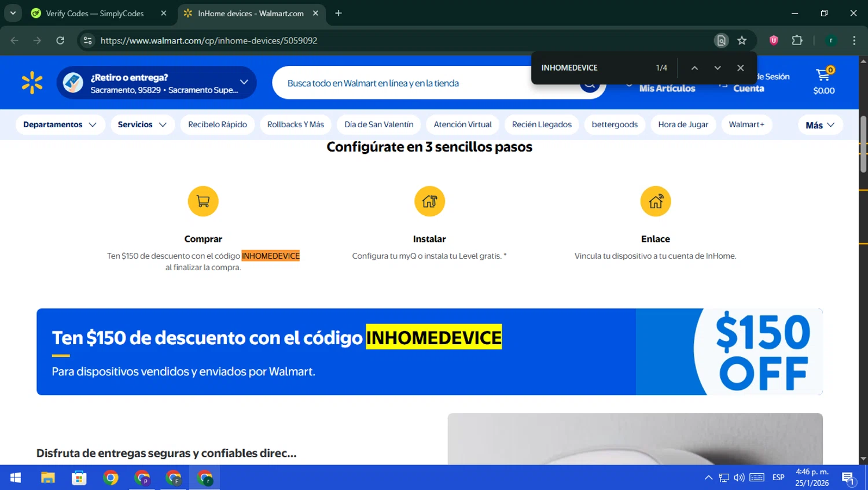
Task: Close the find-in-page bar
Action: click(x=741, y=68)
